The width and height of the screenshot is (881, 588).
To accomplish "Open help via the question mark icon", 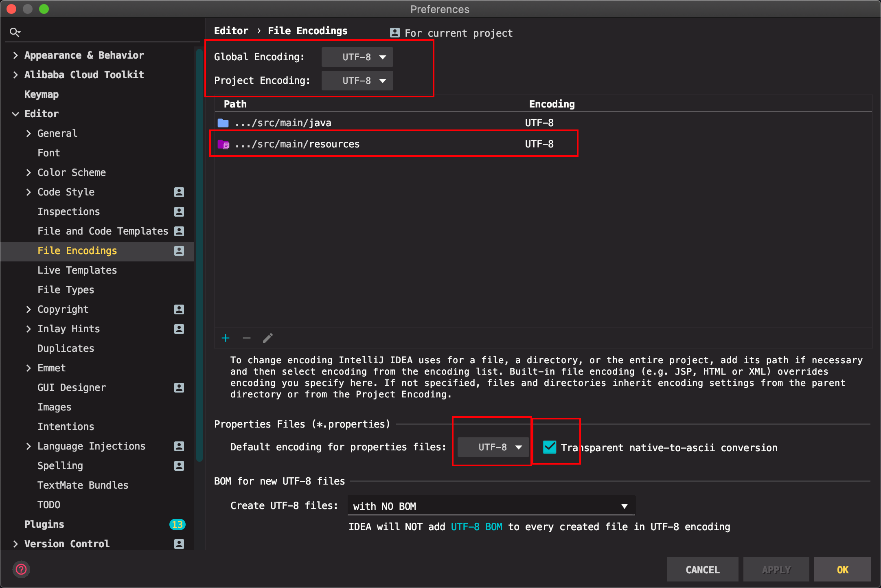I will coord(21,569).
